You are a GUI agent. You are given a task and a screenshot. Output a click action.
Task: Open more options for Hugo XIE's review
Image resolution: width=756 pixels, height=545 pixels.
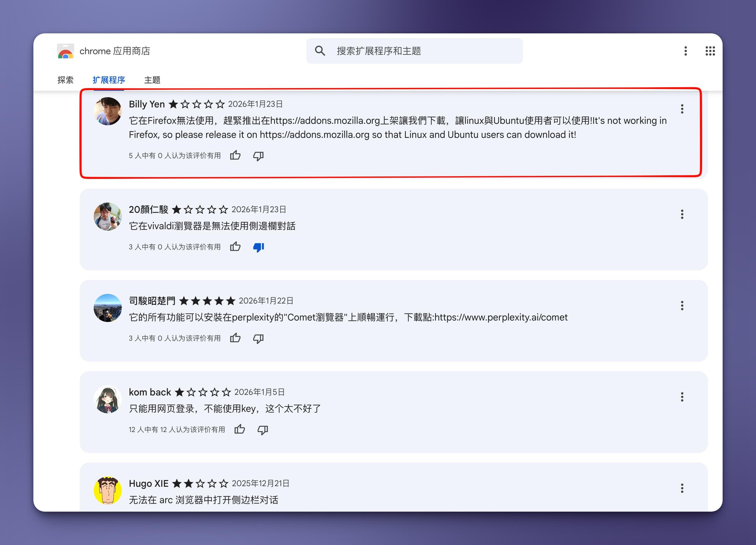click(x=682, y=488)
